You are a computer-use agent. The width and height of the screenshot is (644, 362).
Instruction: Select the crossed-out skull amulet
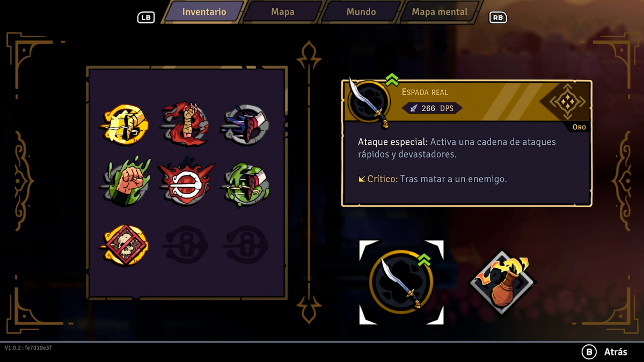pyautogui.click(x=125, y=245)
